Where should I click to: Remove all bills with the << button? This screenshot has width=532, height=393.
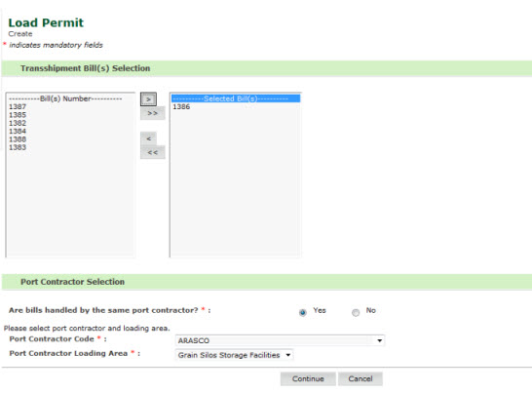tap(153, 152)
